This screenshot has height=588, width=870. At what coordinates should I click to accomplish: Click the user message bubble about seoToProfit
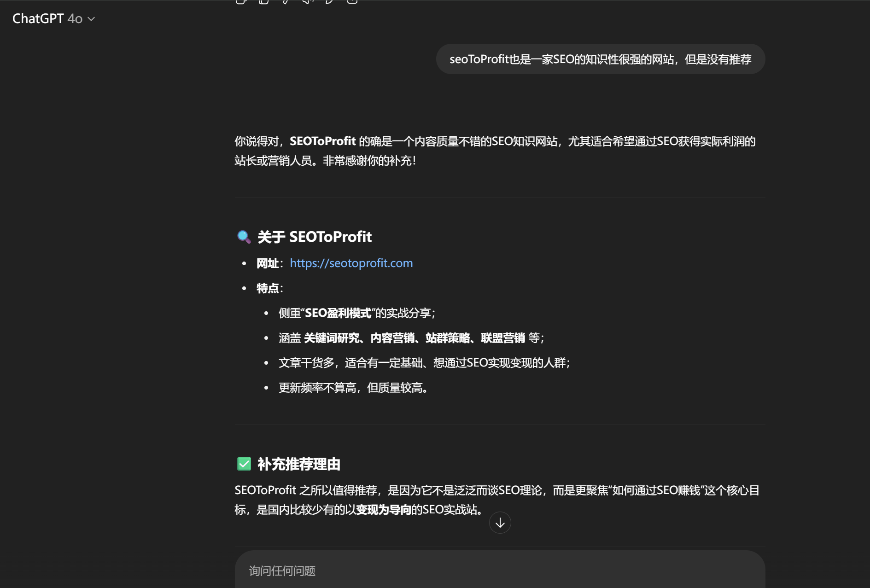[600, 59]
